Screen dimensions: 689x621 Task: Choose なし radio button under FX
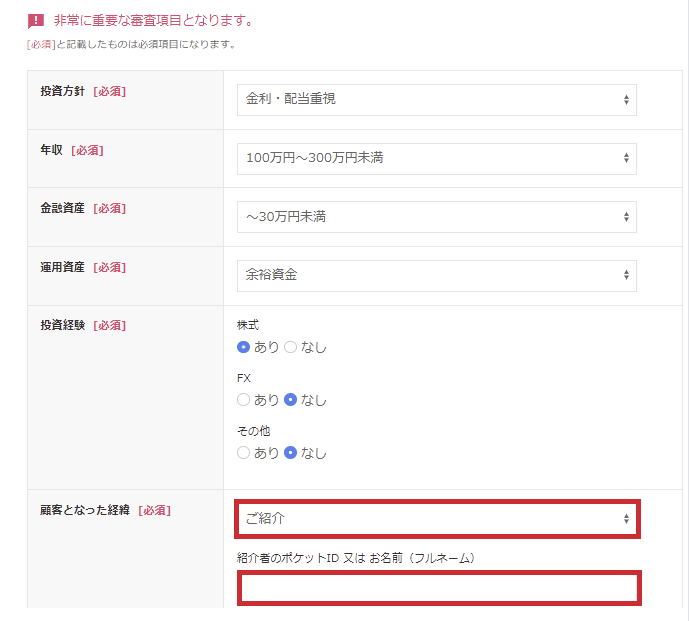[x=291, y=400]
